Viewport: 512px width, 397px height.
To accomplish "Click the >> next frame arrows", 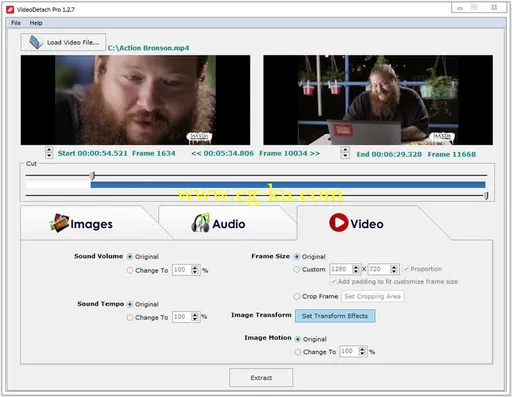I will tap(315, 153).
